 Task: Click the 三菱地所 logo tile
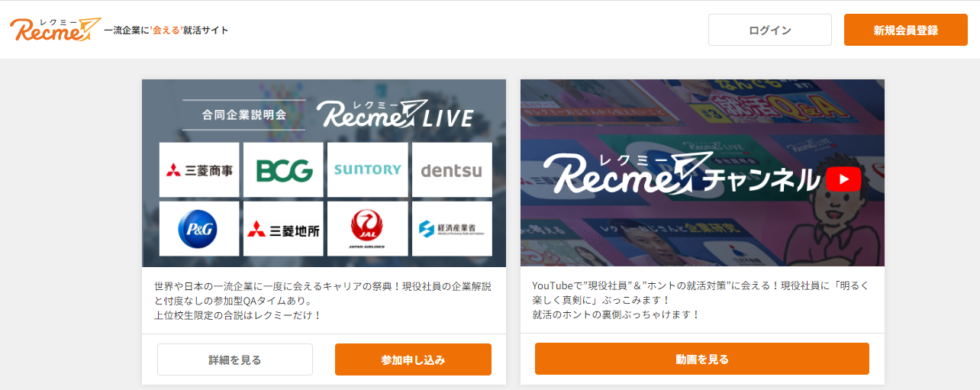point(283,228)
